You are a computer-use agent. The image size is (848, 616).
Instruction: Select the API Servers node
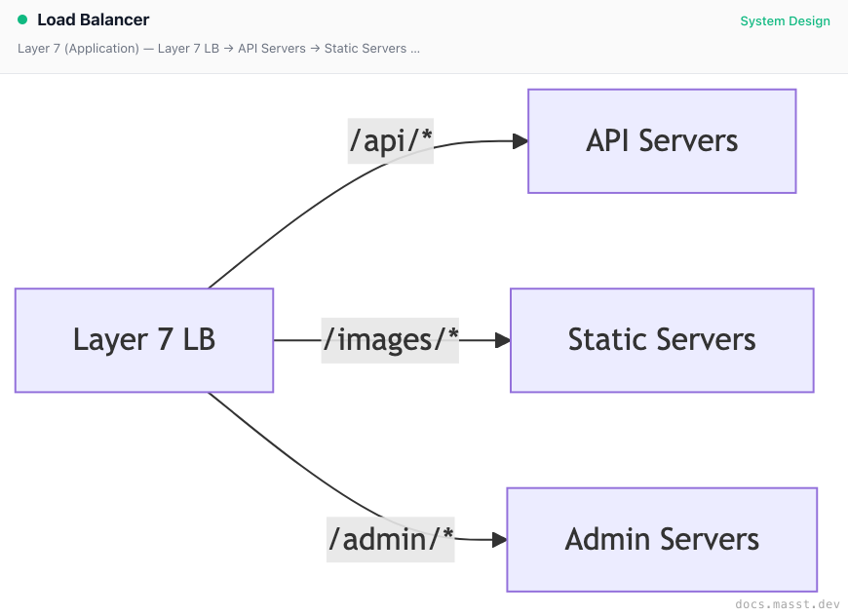[662, 141]
